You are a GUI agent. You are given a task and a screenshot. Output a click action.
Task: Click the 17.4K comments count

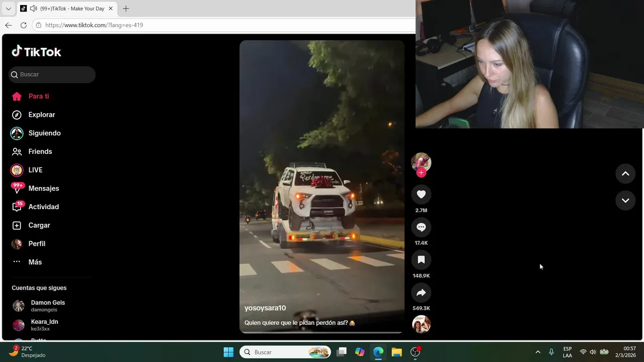point(421,243)
